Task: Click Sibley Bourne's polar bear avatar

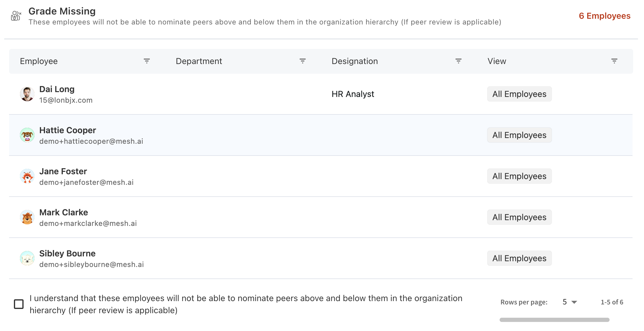Action: tap(27, 258)
